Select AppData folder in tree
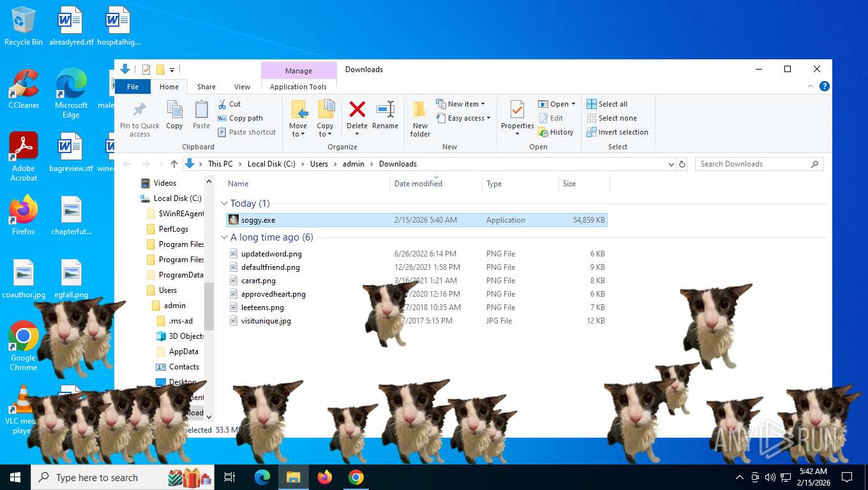Screen dimensions: 868x490 (177, 352)
